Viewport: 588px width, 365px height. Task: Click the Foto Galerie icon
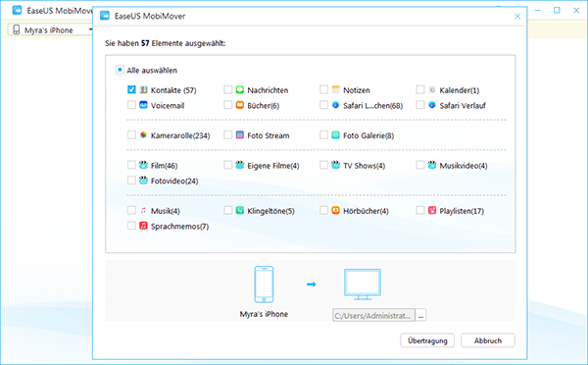point(335,135)
